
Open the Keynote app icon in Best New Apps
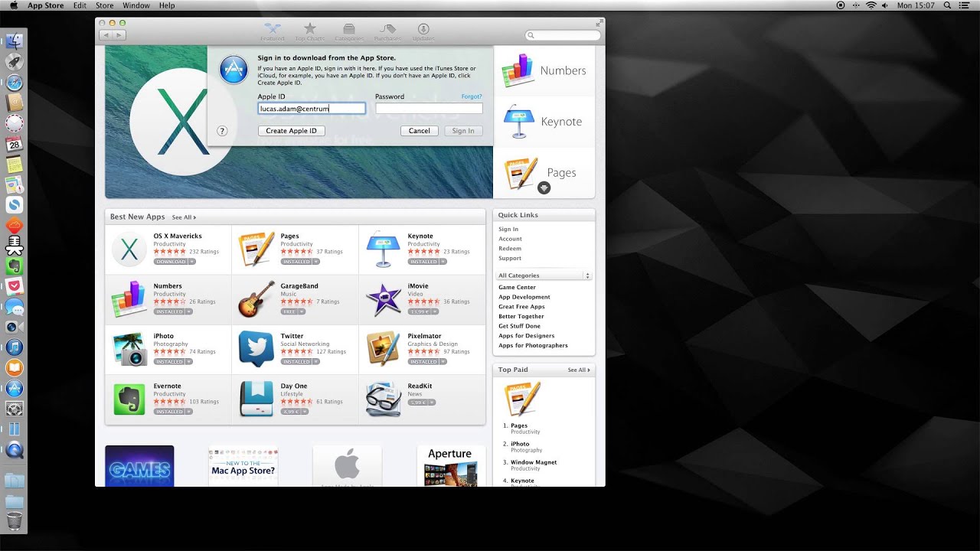pos(384,249)
